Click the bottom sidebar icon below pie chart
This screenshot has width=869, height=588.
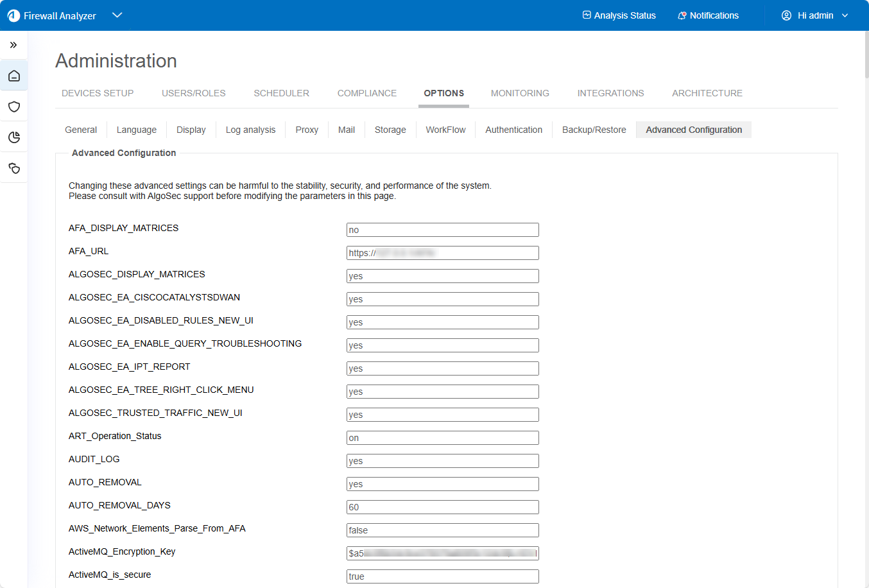pyautogui.click(x=14, y=168)
